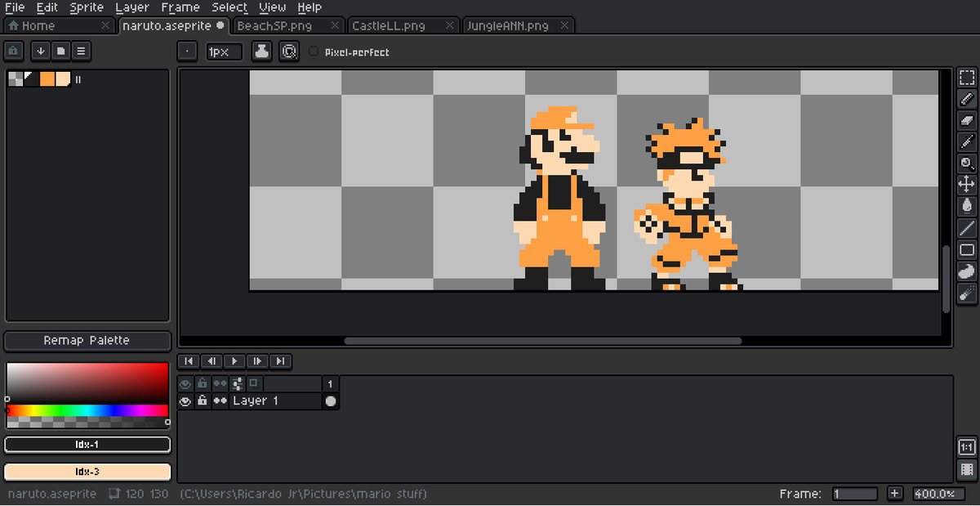Image resolution: width=980 pixels, height=506 pixels.
Task: Click the brush type dot button
Action: coord(187,51)
